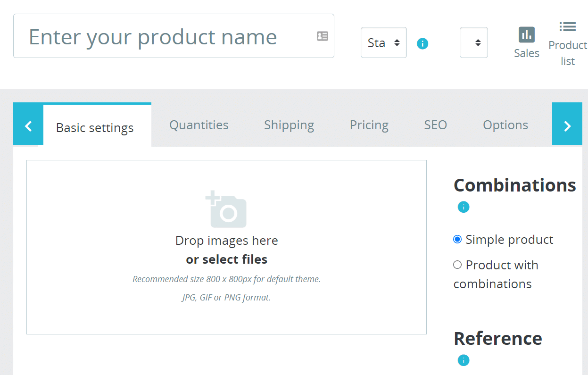The image size is (588, 375).
Task: Click the Reference info icon
Action: pos(463,360)
